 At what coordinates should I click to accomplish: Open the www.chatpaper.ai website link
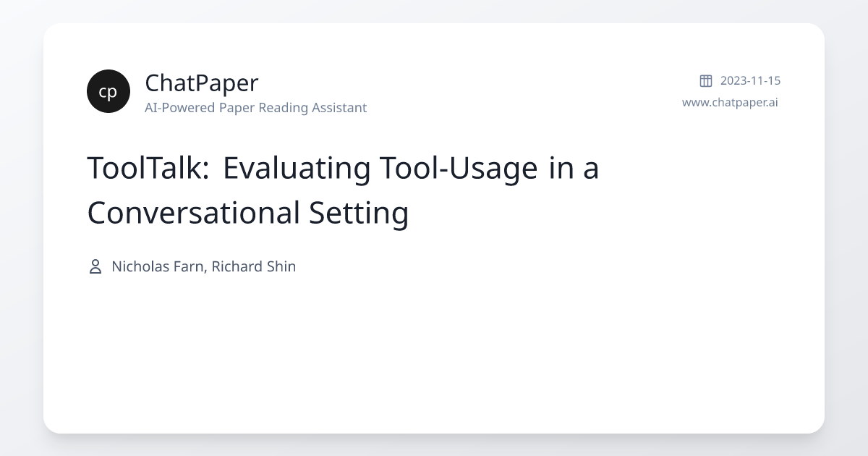[731, 102]
